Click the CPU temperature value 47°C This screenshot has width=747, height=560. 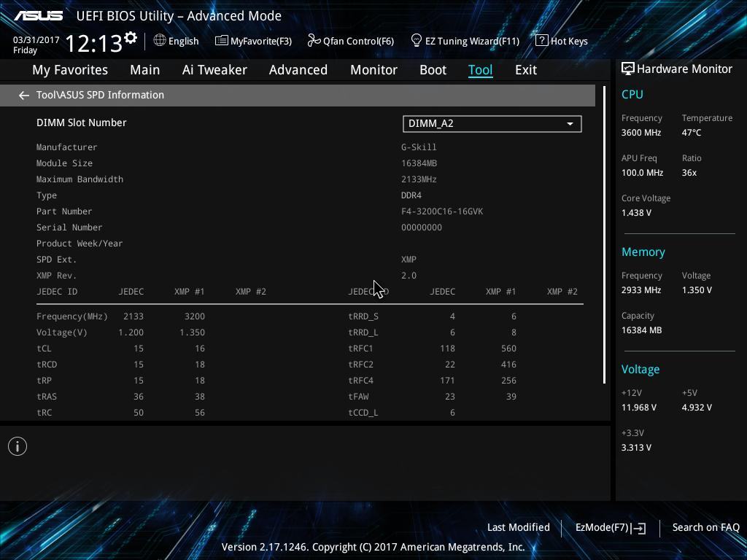[692, 133]
